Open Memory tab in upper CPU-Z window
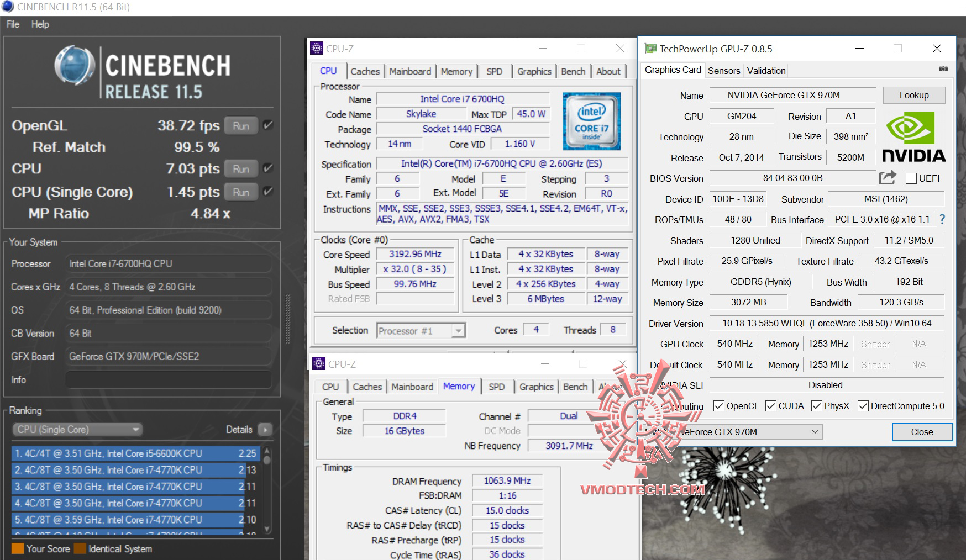Screen dimensions: 966x560 [456, 71]
